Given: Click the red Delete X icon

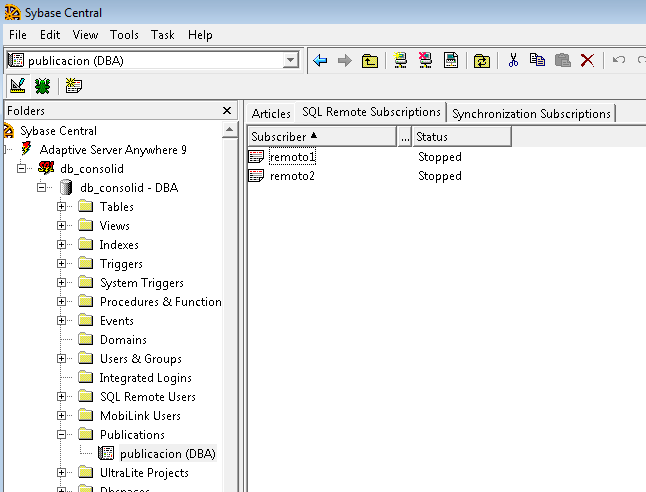Looking at the screenshot, I should coord(587,61).
